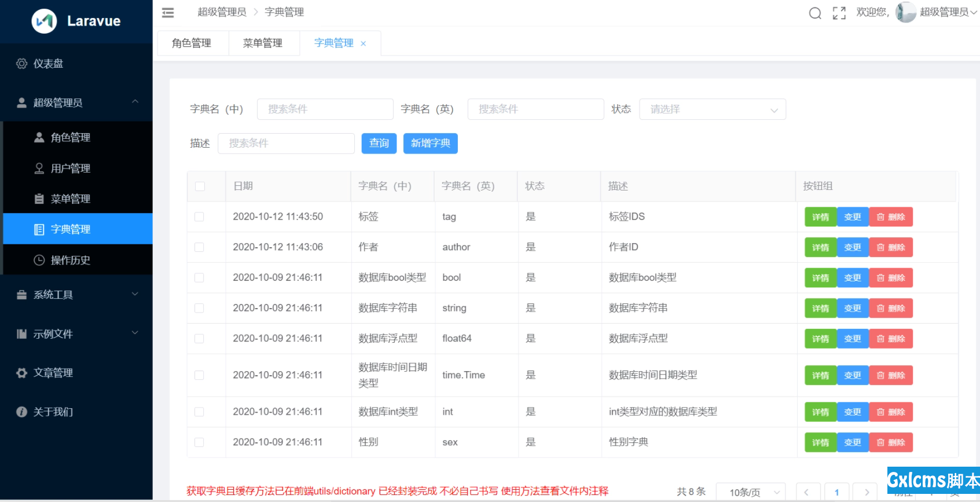
Task: Click 详情 for the tag row
Action: click(x=821, y=217)
